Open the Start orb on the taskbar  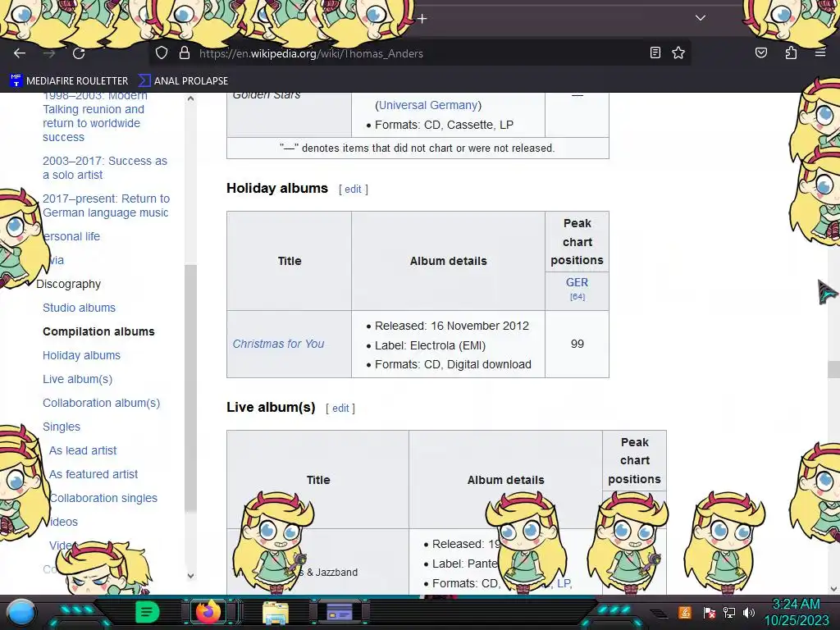point(22,612)
